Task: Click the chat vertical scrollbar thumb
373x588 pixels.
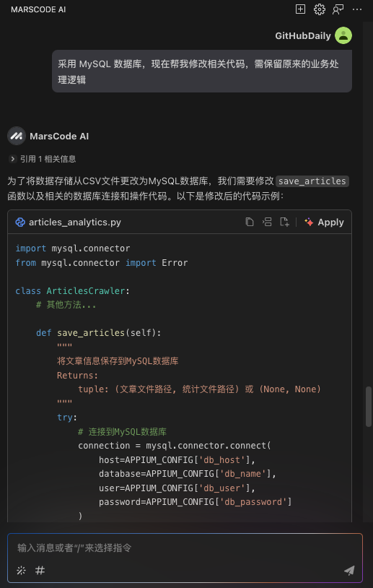Action: 369,407
